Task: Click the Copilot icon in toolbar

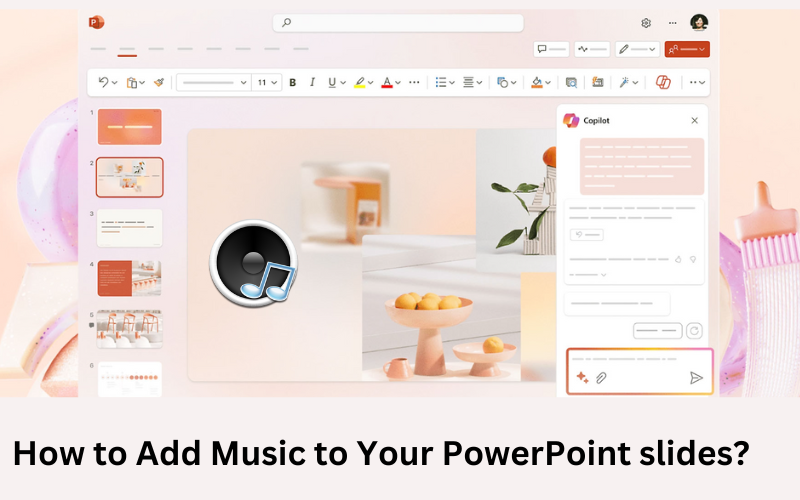Action: coord(663,82)
